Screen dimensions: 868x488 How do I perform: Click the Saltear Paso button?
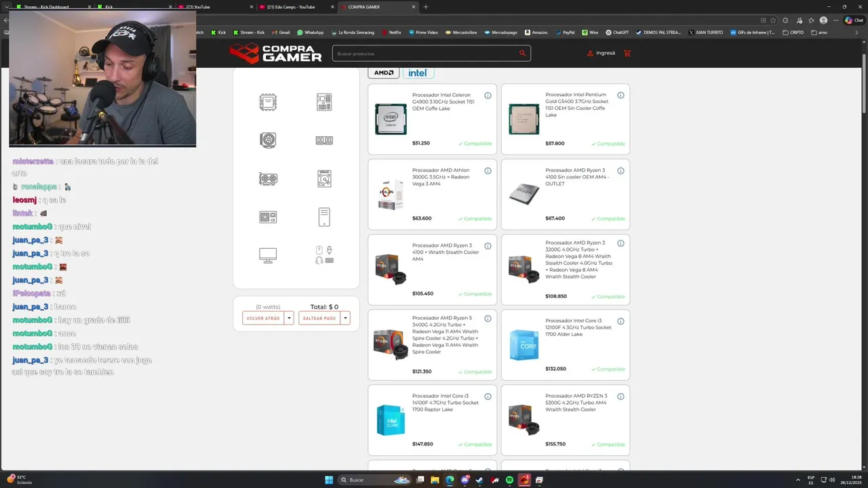(x=319, y=318)
